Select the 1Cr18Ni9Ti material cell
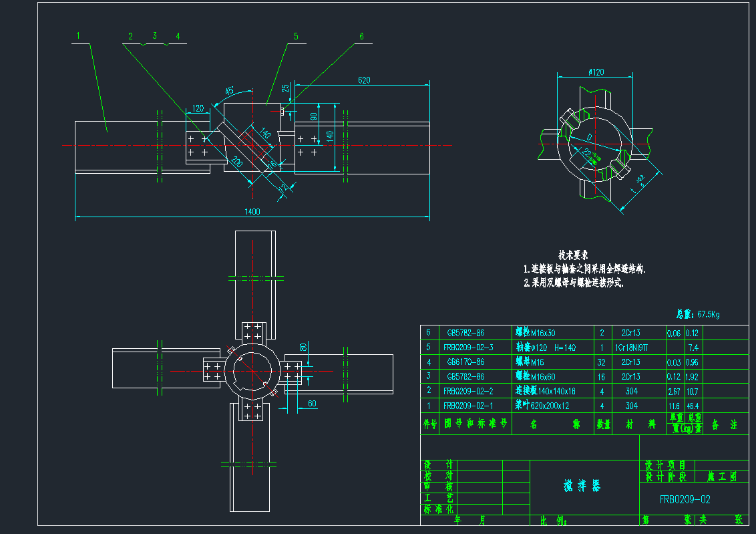 pyautogui.click(x=631, y=348)
